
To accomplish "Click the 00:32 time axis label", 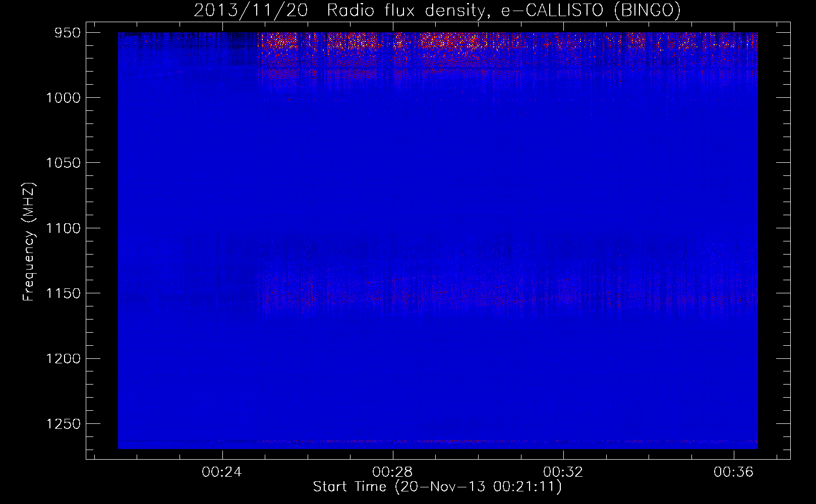I will [563, 472].
